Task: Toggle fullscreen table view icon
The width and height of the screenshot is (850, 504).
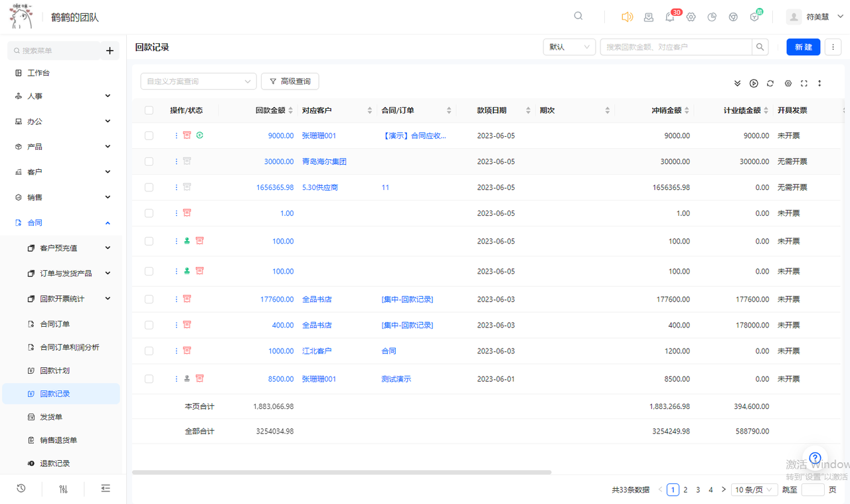Action: (x=804, y=84)
